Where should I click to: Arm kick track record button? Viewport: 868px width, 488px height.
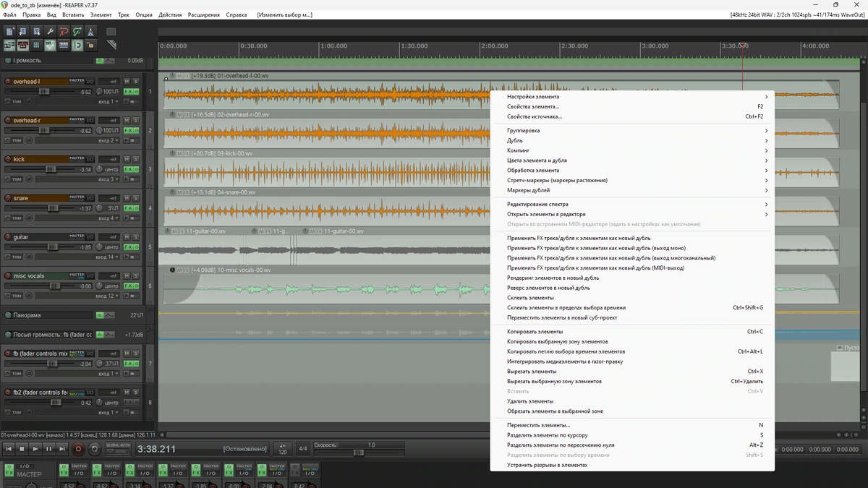tap(8, 159)
